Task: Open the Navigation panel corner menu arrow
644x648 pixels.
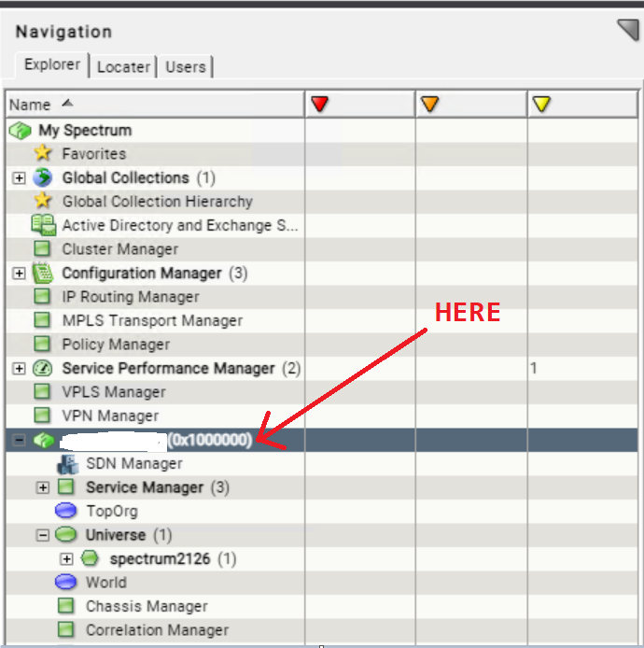Action: 627,31
